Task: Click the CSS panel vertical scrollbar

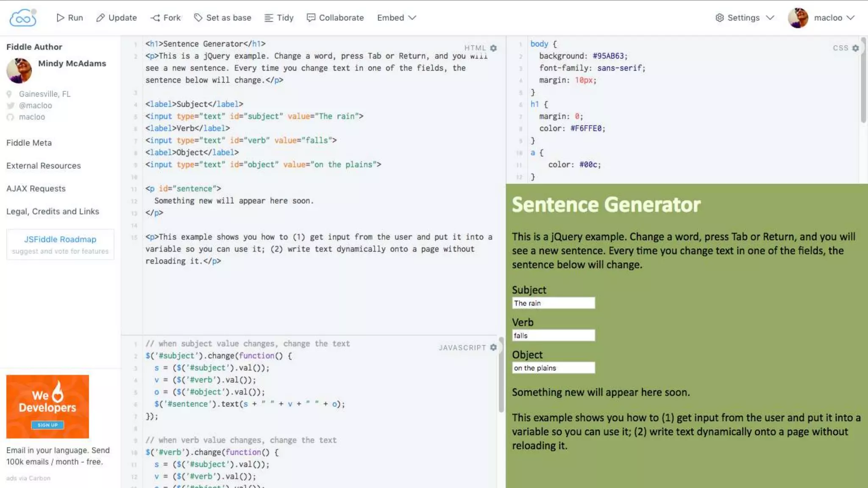Action: (x=863, y=80)
